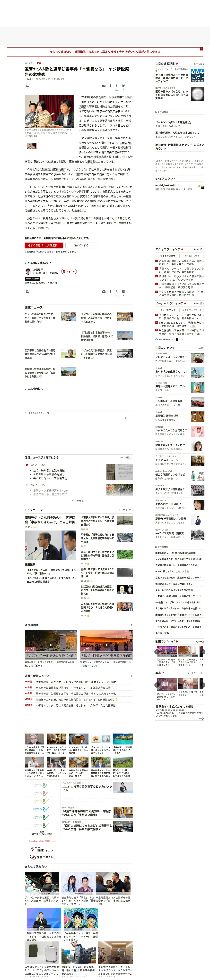Play the リングの下で一夜 video
Viewport: 210px width, 980px height.
coord(51,645)
